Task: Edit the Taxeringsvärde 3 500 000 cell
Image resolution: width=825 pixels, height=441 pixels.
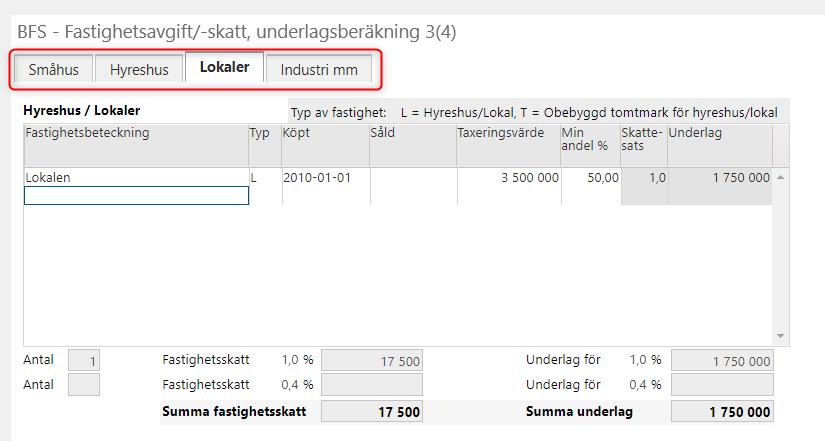Action: click(509, 177)
